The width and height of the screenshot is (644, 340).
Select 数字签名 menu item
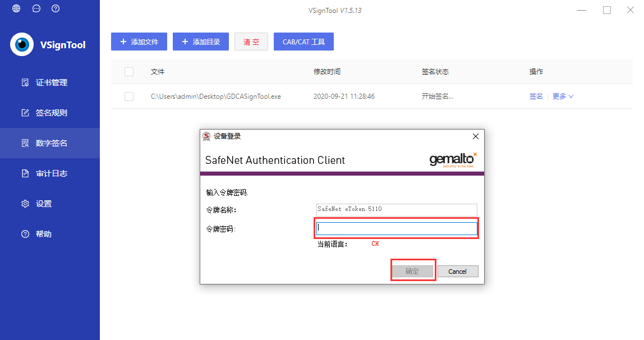(50, 143)
